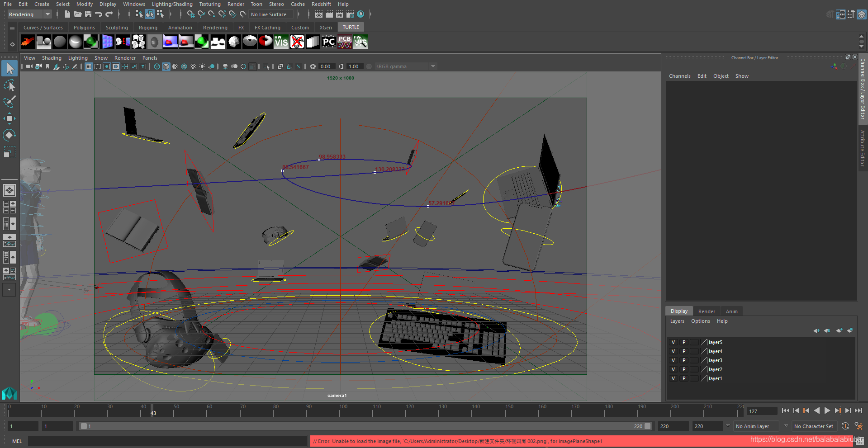Open animation preferences running-man icon
Viewport: 868px width, 448px height.
tap(858, 426)
